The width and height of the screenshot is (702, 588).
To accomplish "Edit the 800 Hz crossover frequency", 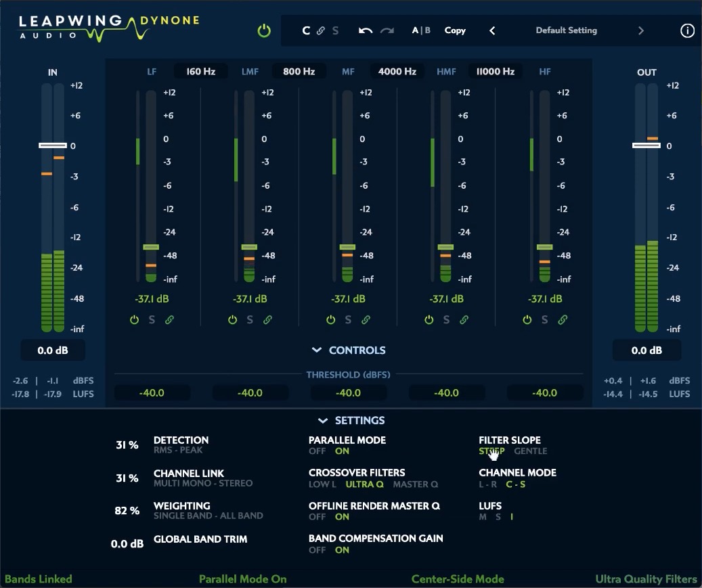I will [x=299, y=71].
